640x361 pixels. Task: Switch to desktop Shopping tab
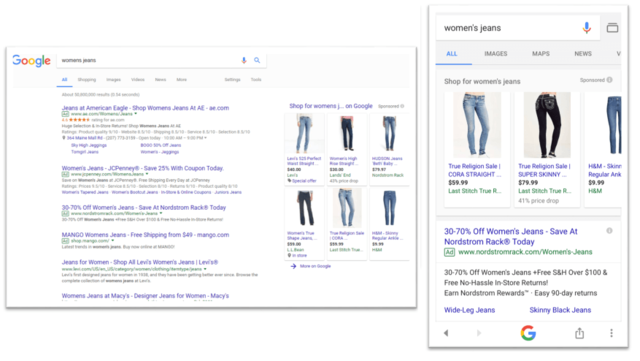(87, 80)
